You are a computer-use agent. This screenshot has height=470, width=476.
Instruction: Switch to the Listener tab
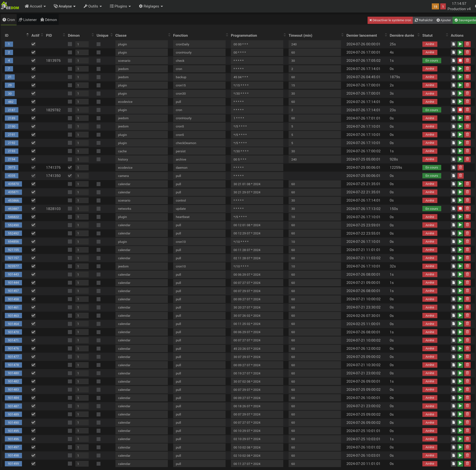[x=28, y=20]
